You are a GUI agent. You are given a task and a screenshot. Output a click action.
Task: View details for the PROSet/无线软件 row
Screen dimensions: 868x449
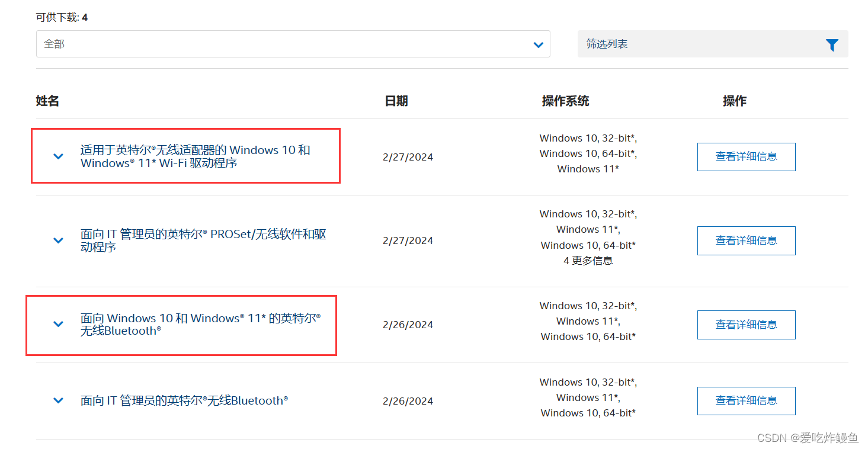click(746, 240)
